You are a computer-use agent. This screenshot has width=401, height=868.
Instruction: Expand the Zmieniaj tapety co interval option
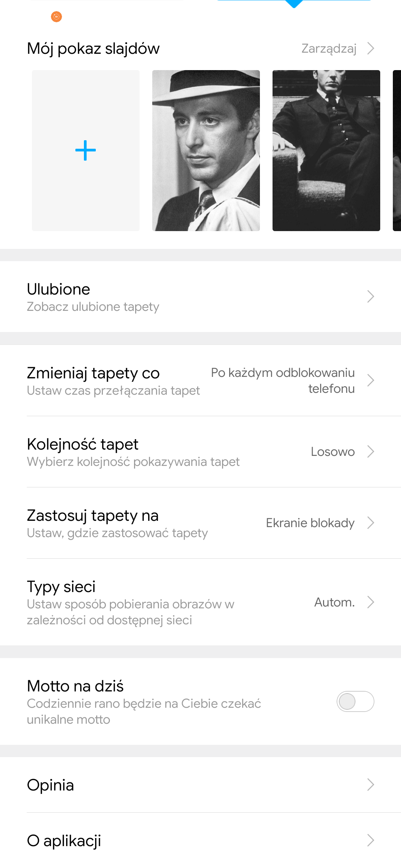(283, 381)
